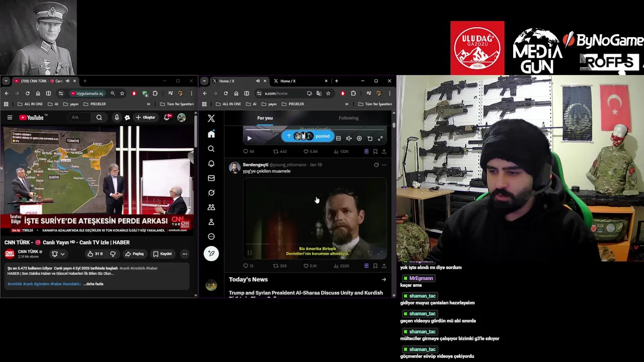Select the Following timeline tab
Image resolution: width=644 pixels, height=362 pixels.
(x=349, y=118)
